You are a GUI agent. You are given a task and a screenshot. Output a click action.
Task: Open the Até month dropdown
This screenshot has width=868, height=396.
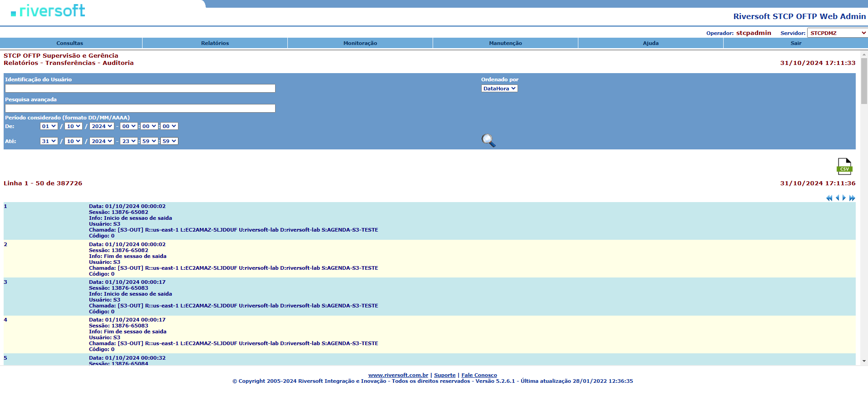pyautogui.click(x=74, y=141)
